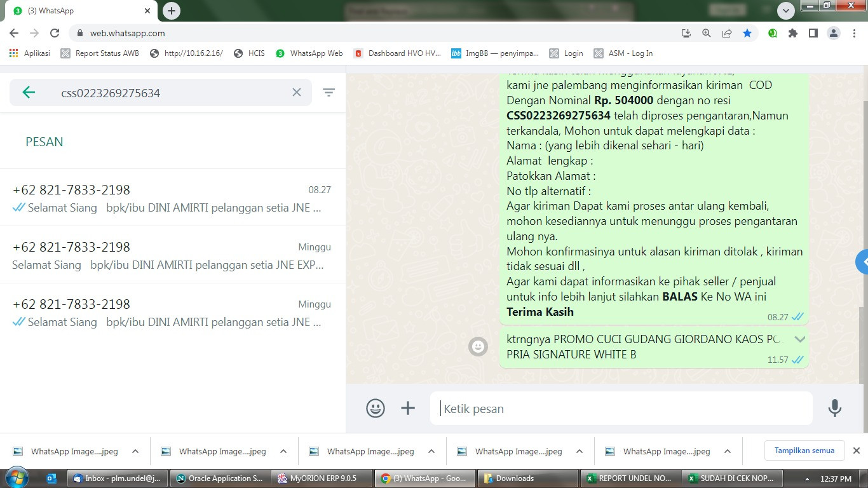Open the Minggu result without read ticks
Viewport: 868px width, 488px height.
tap(173, 255)
